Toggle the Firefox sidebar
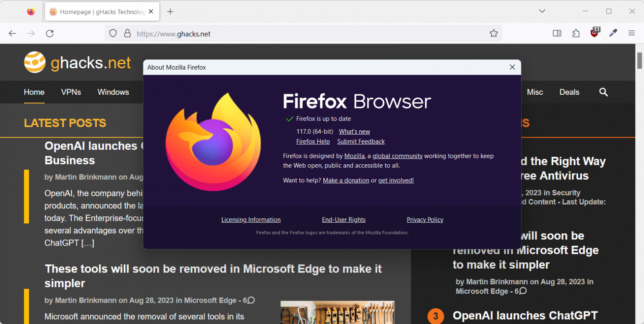644x324 pixels. click(557, 34)
